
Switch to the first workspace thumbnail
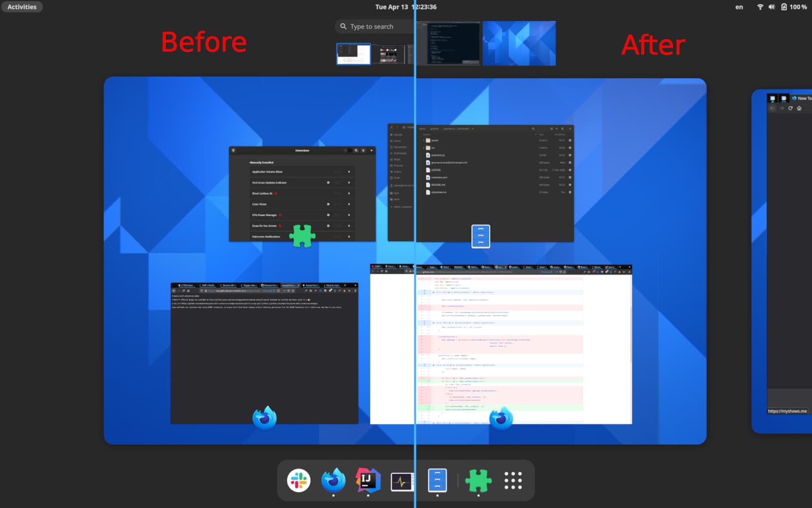[x=354, y=54]
